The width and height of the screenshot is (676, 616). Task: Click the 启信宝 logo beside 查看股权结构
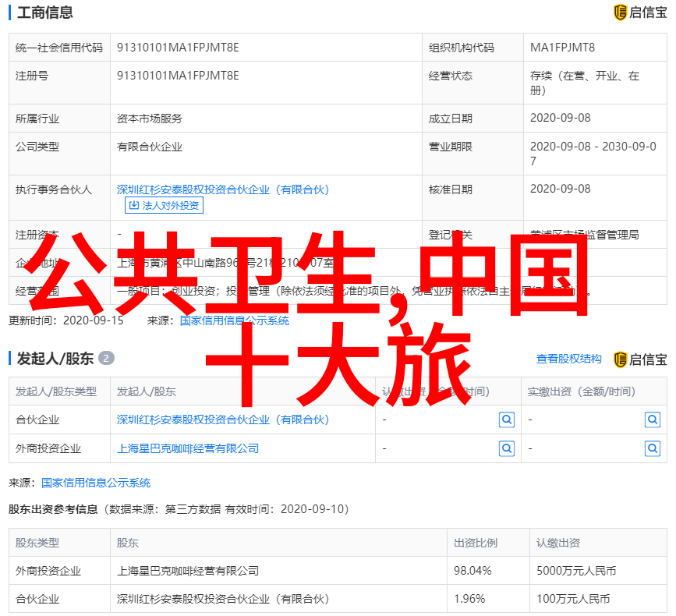[x=640, y=359]
